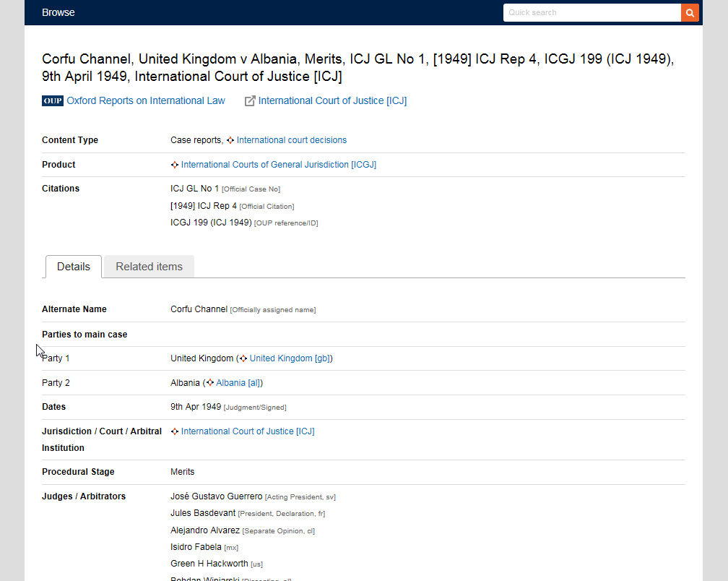This screenshot has width=728, height=581.
Task: Click the Corfu Channel alternate name value
Action: 199,309
